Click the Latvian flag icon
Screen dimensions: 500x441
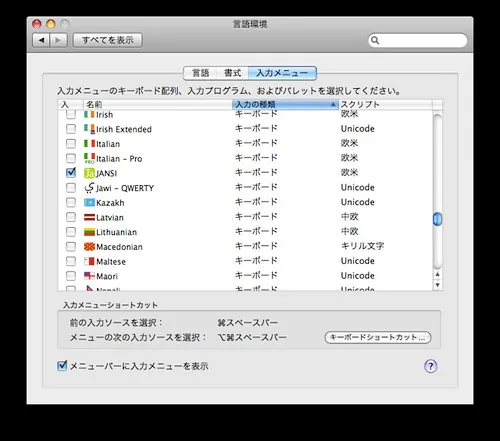tap(89, 217)
